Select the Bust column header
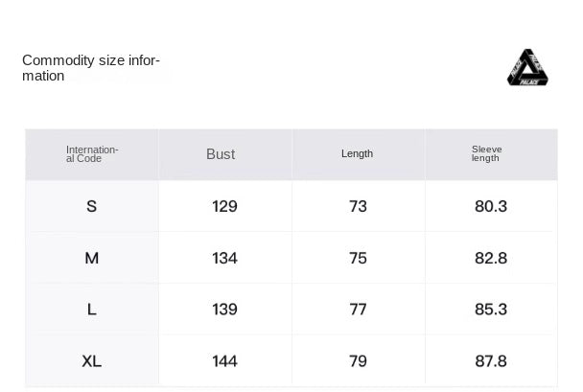 [221, 154]
